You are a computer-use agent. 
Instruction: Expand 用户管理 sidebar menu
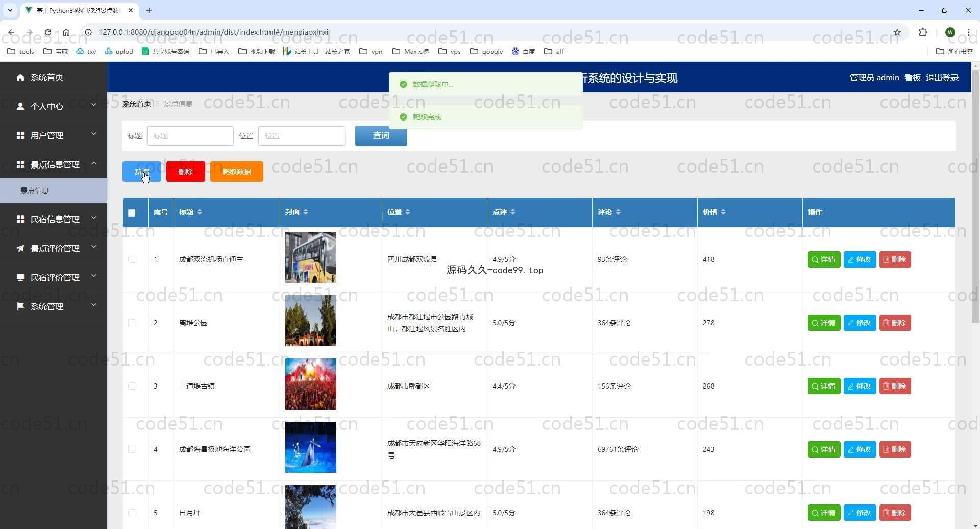pos(54,135)
